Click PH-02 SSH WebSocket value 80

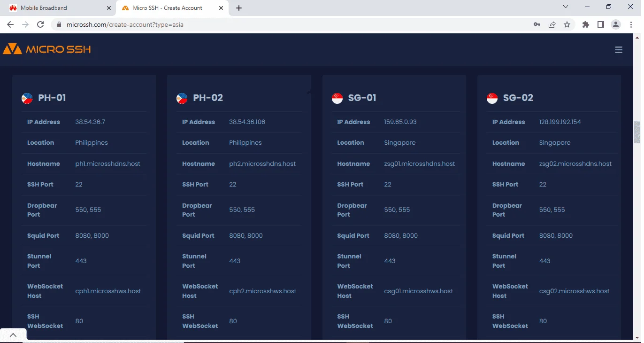[233, 321]
